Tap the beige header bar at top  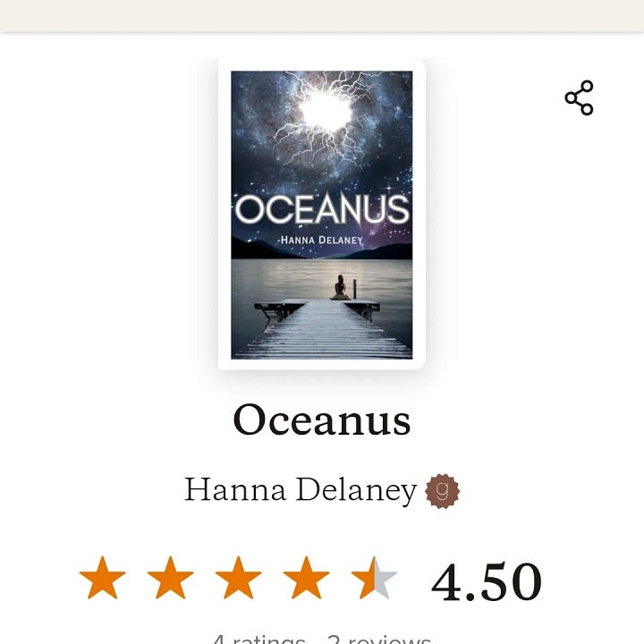pos(322,15)
